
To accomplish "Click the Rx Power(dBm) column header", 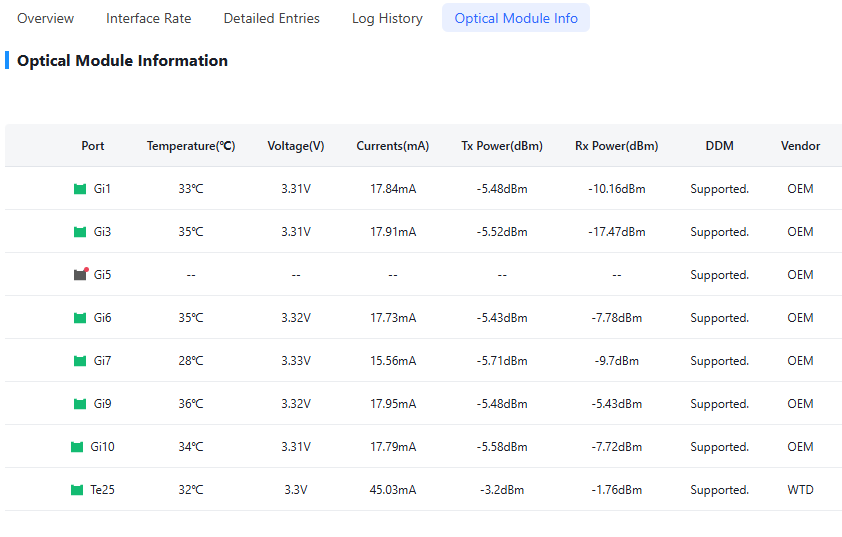I will [616, 146].
